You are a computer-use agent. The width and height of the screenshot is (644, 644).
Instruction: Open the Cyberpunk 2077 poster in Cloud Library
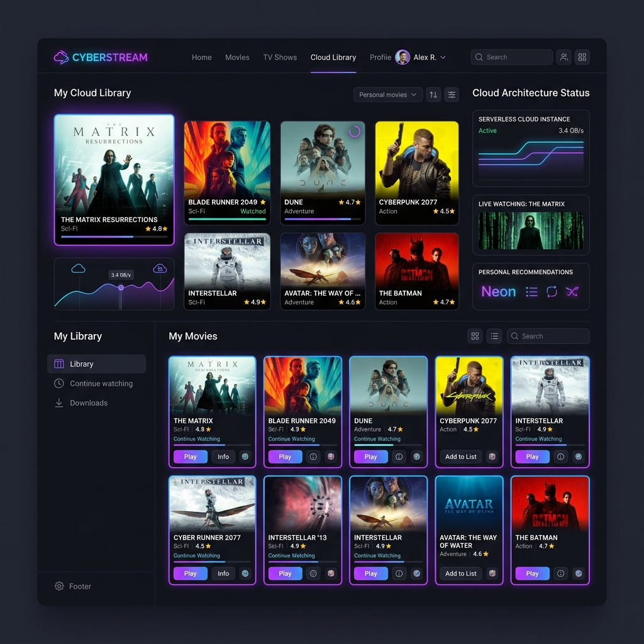[x=417, y=173]
